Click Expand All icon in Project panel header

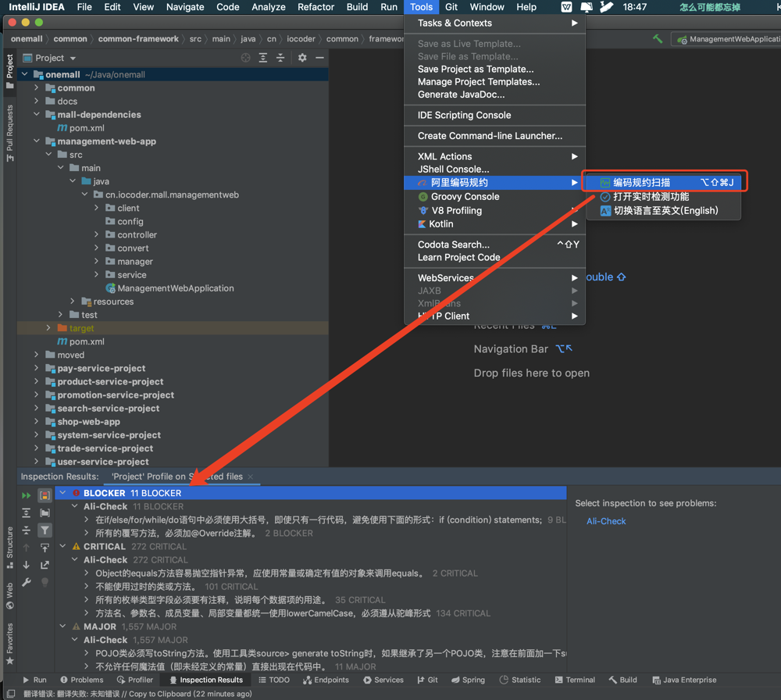tap(263, 58)
